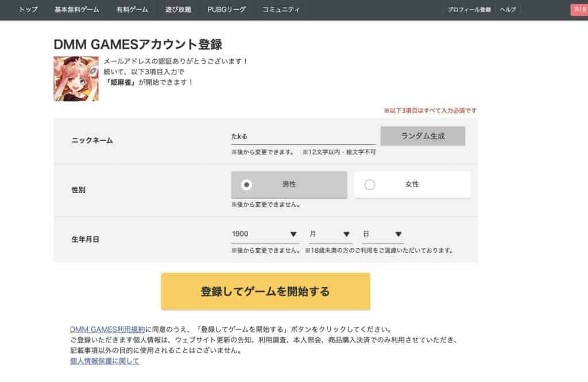Click the nickname input field
The width and height of the screenshot is (588, 382).
pyautogui.click(x=303, y=137)
